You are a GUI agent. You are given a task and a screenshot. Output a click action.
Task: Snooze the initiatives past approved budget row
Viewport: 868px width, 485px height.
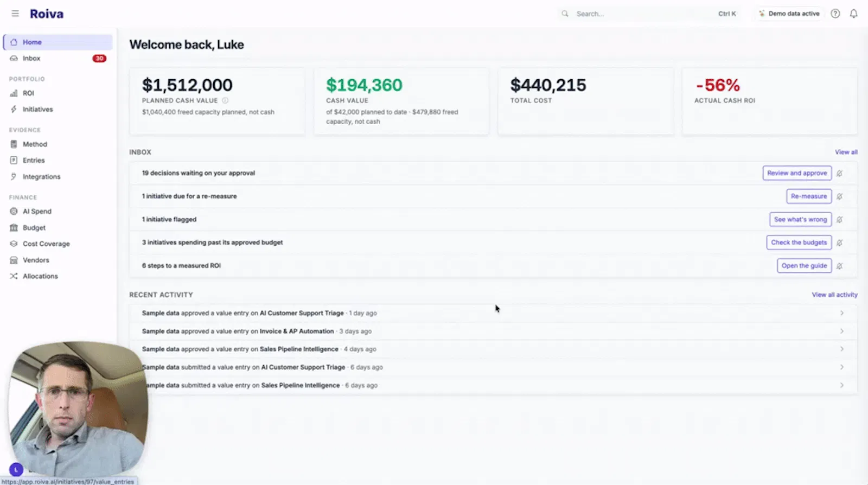tap(839, 242)
